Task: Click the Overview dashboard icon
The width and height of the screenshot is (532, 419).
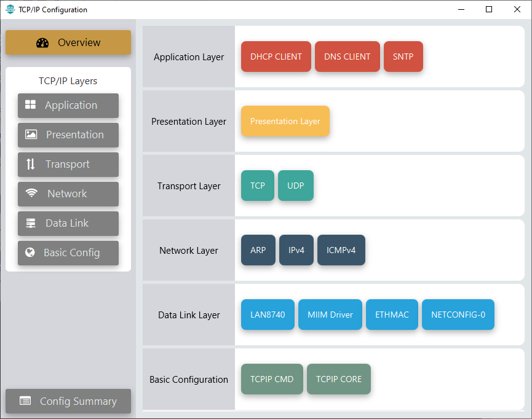Action: [42, 43]
